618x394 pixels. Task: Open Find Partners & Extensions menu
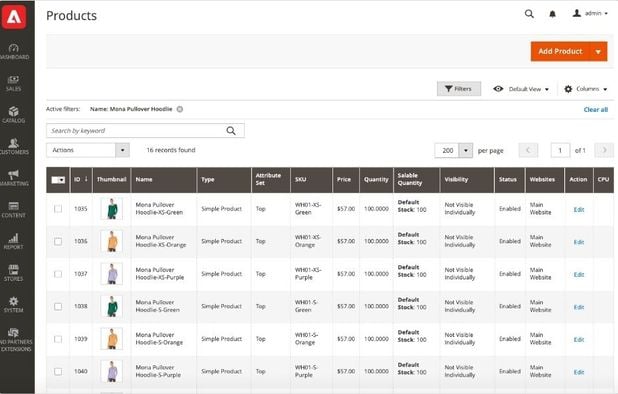pos(15,340)
